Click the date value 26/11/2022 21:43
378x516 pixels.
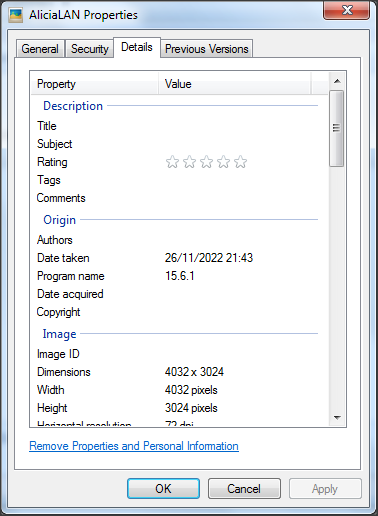tap(209, 258)
